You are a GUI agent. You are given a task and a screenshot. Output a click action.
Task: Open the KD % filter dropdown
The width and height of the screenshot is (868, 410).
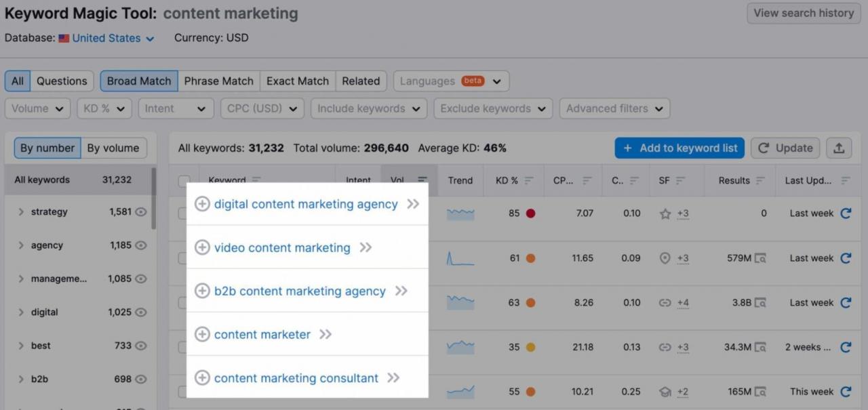104,108
